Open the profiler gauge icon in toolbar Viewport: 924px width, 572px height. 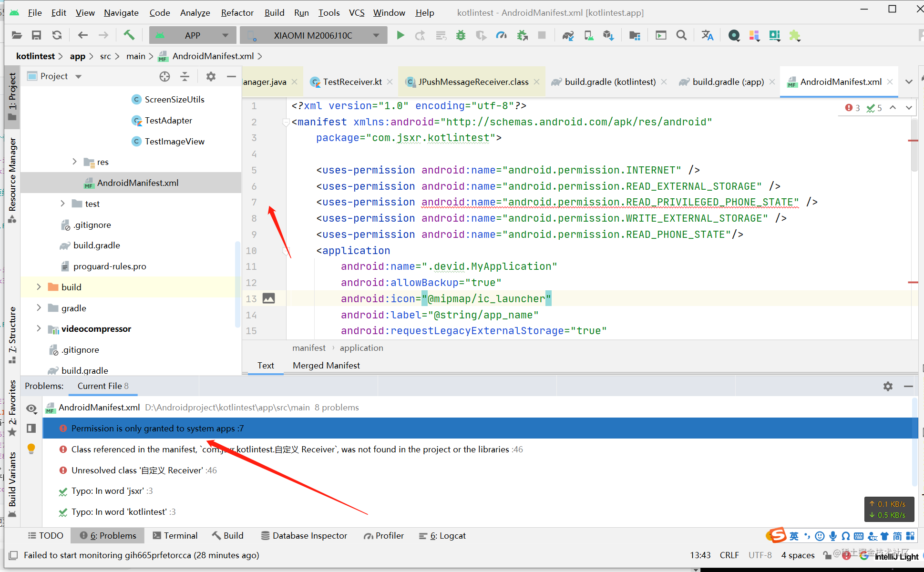click(502, 35)
